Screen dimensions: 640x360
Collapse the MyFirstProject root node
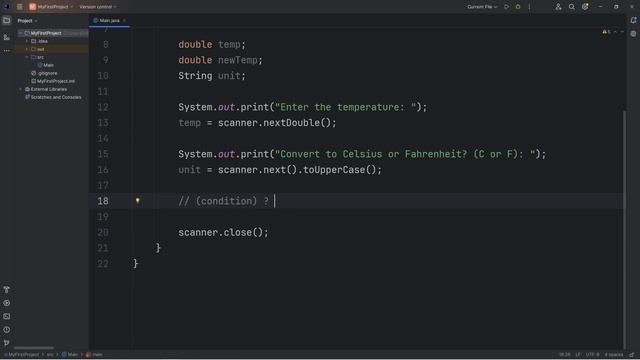[20, 33]
